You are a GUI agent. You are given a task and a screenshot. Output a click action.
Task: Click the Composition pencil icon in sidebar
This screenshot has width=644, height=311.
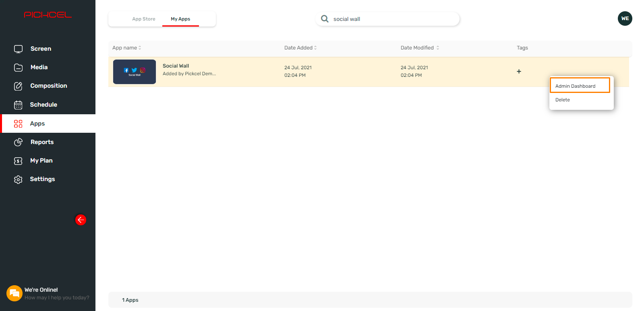click(18, 86)
